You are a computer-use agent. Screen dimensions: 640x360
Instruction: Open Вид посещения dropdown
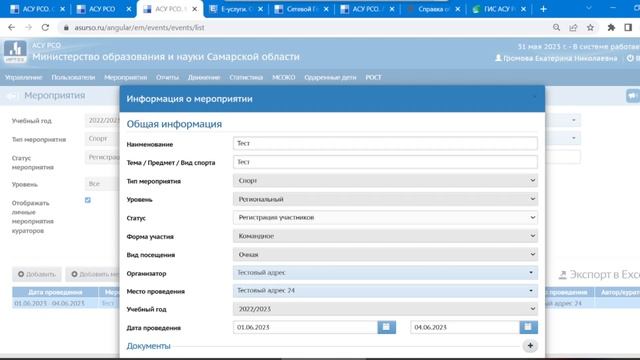point(385,254)
